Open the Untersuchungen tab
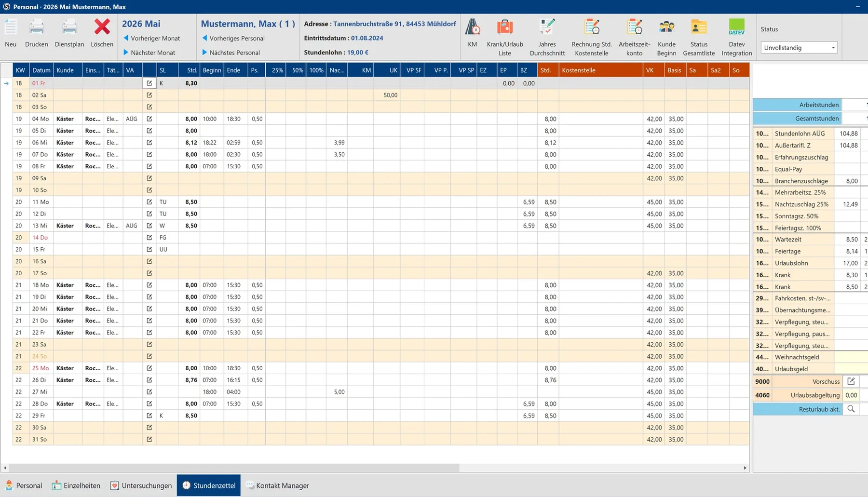 coord(141,485)
